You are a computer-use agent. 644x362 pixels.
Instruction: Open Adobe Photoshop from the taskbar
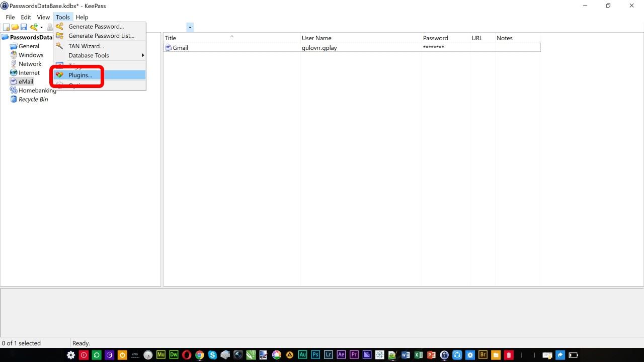(x=315, y=355)
